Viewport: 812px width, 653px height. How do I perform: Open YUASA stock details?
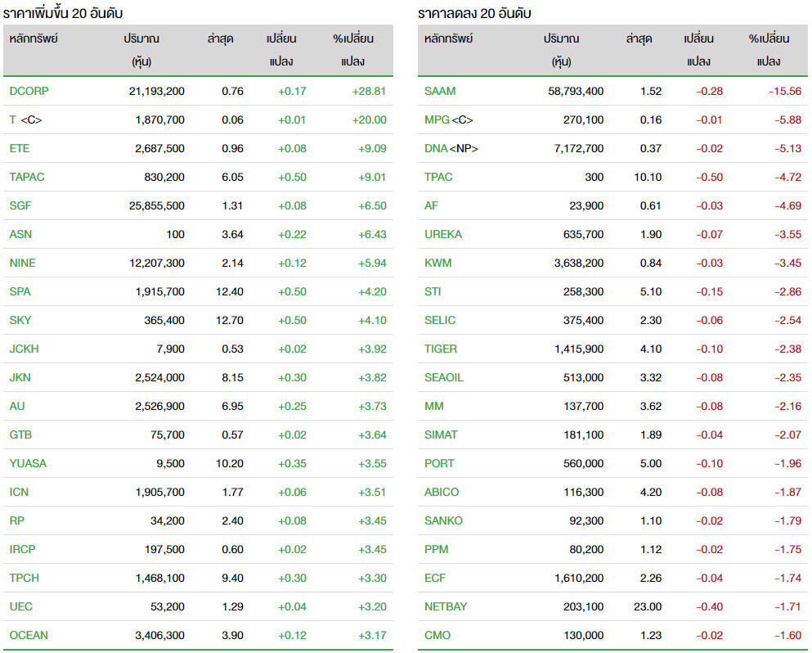point(28,463)
